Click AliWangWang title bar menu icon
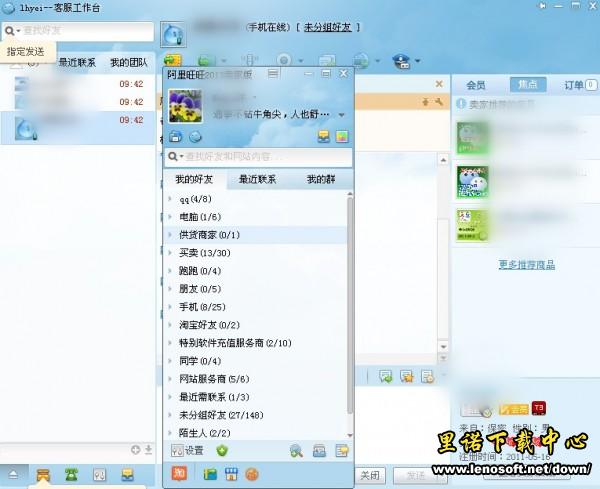Screen dimensions: 600x489 [273, 73]
